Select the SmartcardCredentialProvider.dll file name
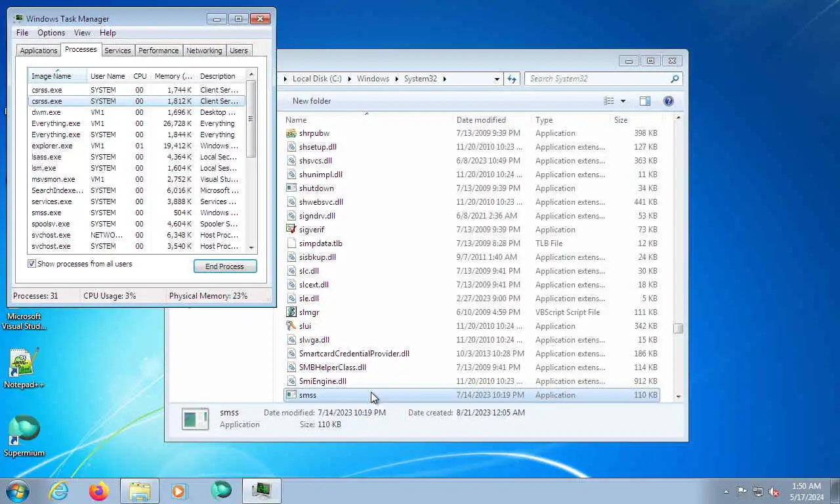The width and height of the screenshot is (840, 504). point(354,354)
